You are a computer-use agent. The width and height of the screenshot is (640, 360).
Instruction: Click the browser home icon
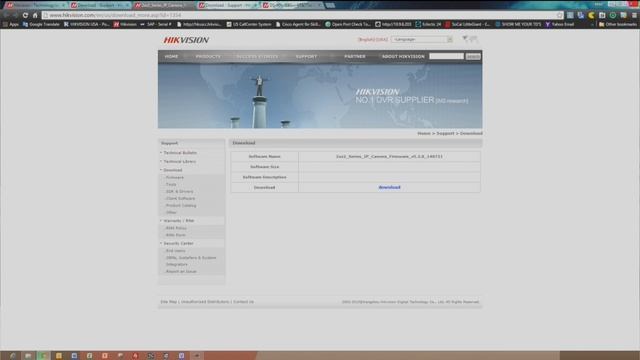35,15
